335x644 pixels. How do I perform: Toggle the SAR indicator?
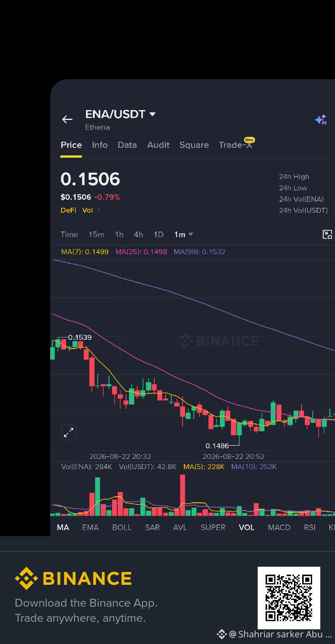(152, 527)
